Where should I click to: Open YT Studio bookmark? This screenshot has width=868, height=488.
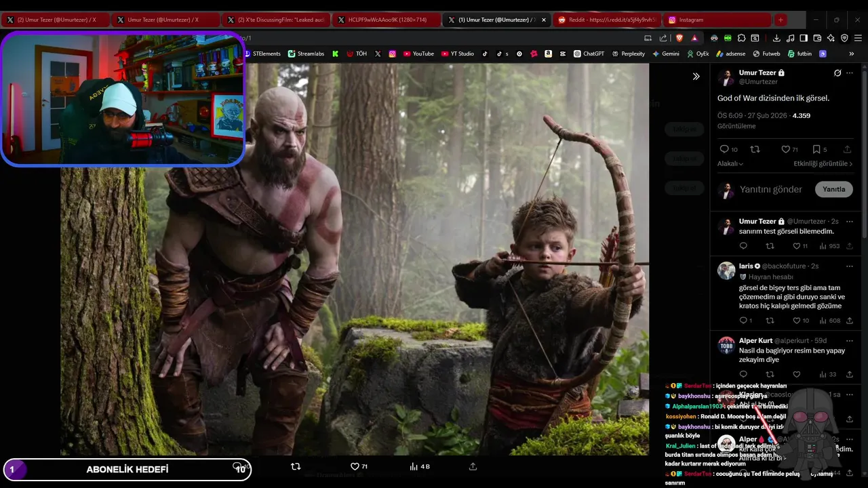pos(458,54)
